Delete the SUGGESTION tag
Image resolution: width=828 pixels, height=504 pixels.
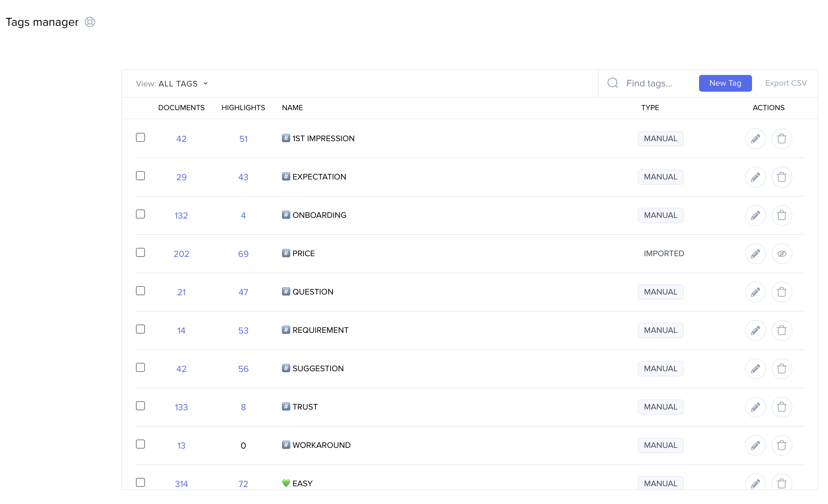click(782, 369)
